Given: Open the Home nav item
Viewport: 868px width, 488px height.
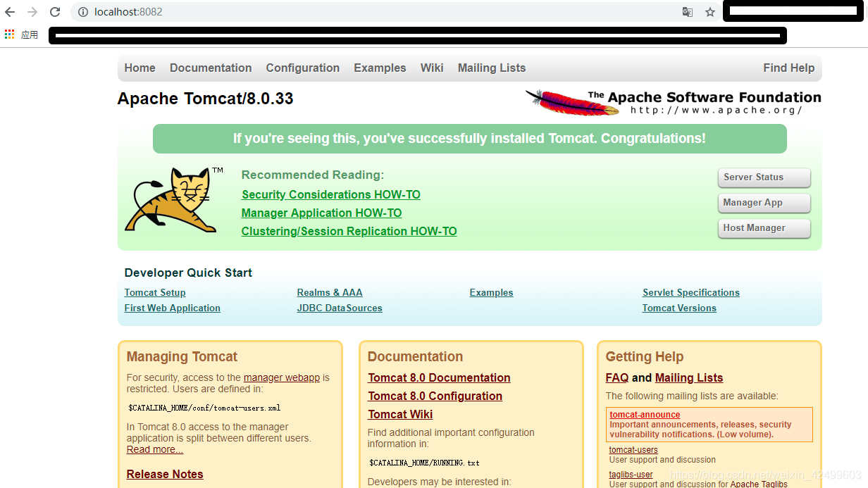Looking at the screenshot, I should pos(139,68).
